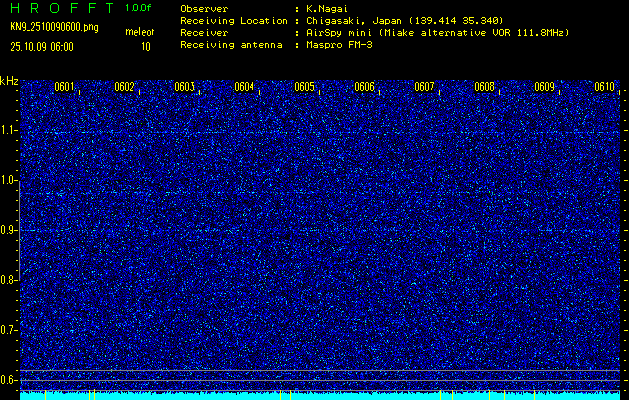Screen dimensions: 629x400
Task: Click the HROFFT title text
Action: [59, 7]
